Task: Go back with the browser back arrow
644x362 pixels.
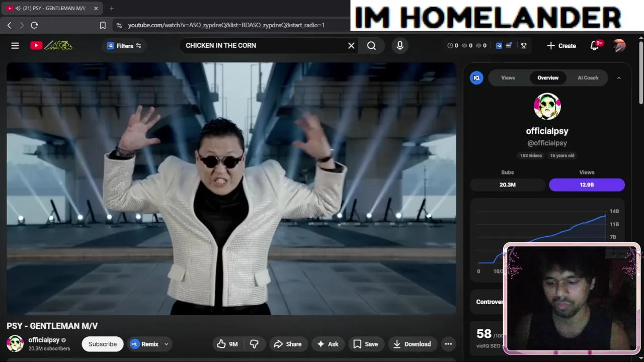Action: click(x=10, y=25)
